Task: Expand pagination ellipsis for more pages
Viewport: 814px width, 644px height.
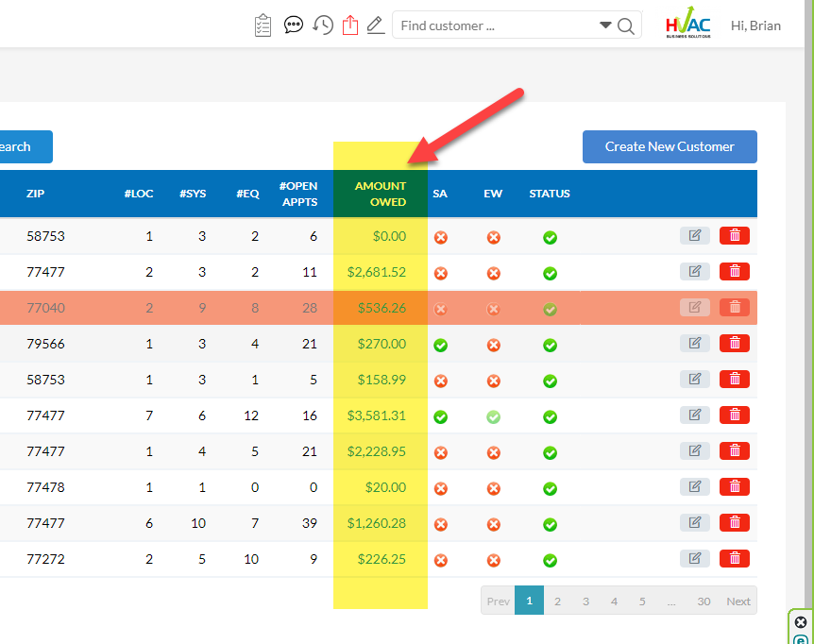Action: click(670, 602)
